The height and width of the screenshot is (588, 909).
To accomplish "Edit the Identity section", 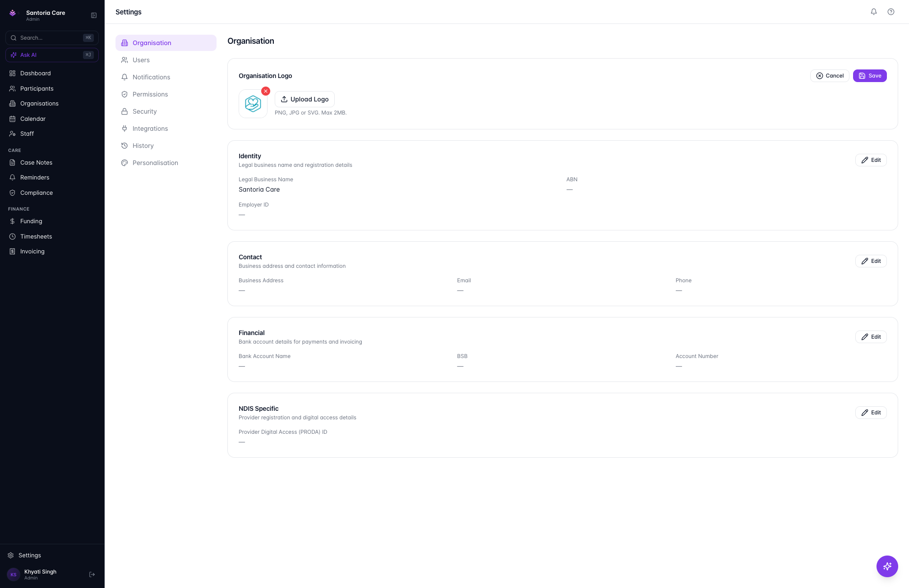I will [x=871, y=160].
